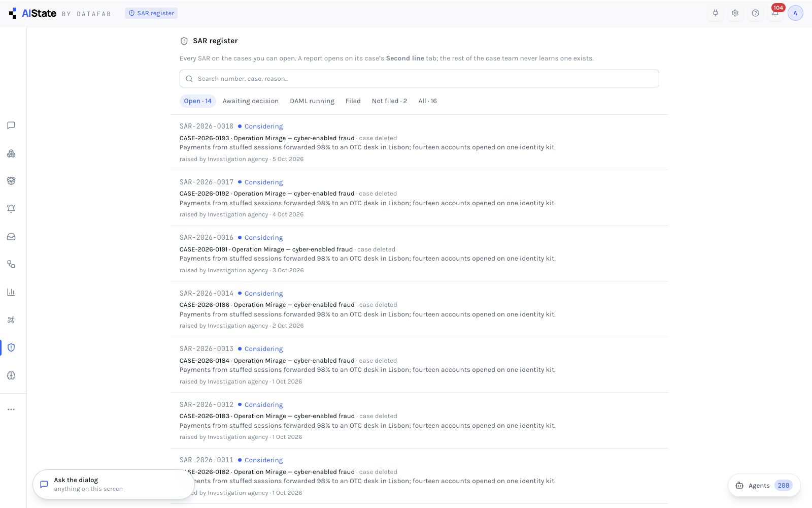Show more sidebar items via three dots
The height and width of the screenshot is (508, 812).
coord(11,409)
